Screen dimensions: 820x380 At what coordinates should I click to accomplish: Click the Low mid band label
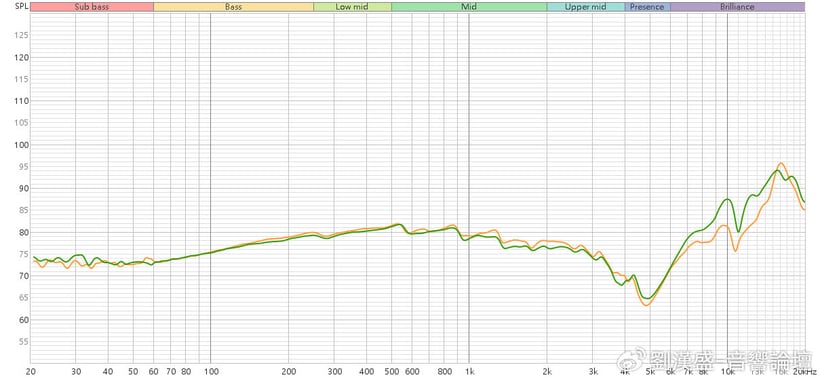(x=352, y=7)
